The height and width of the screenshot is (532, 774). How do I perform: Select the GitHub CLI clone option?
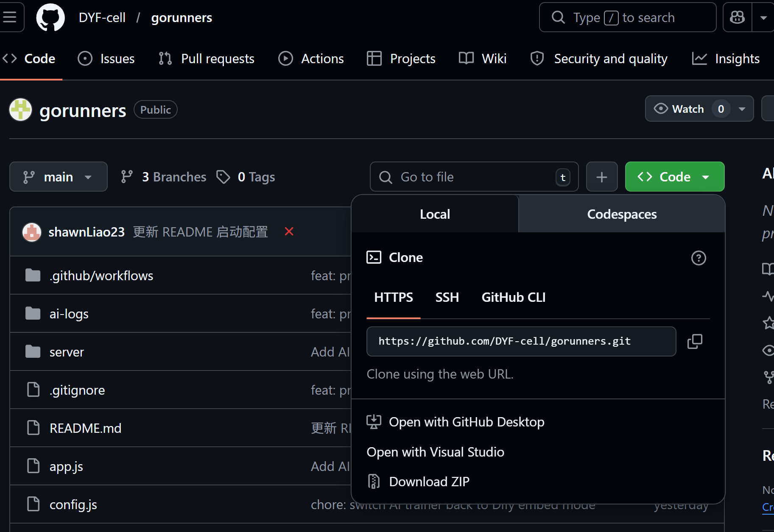[x=514, y=298]
